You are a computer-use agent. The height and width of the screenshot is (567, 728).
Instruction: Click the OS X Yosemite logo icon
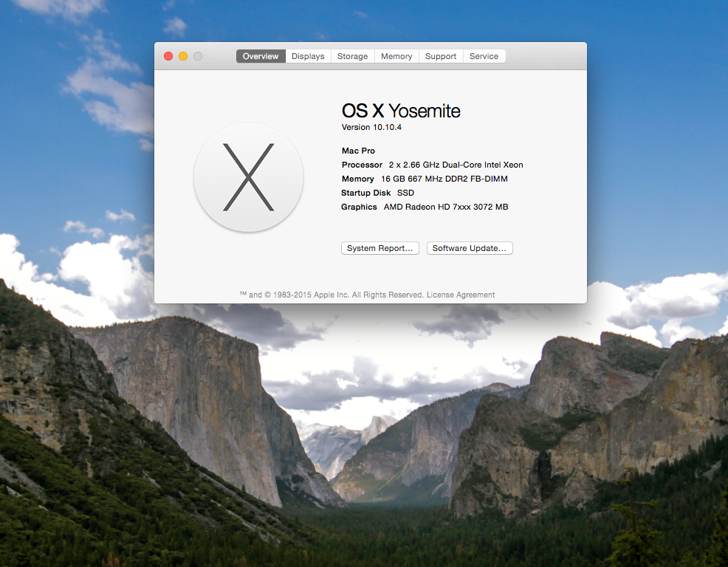click(248, 177)
